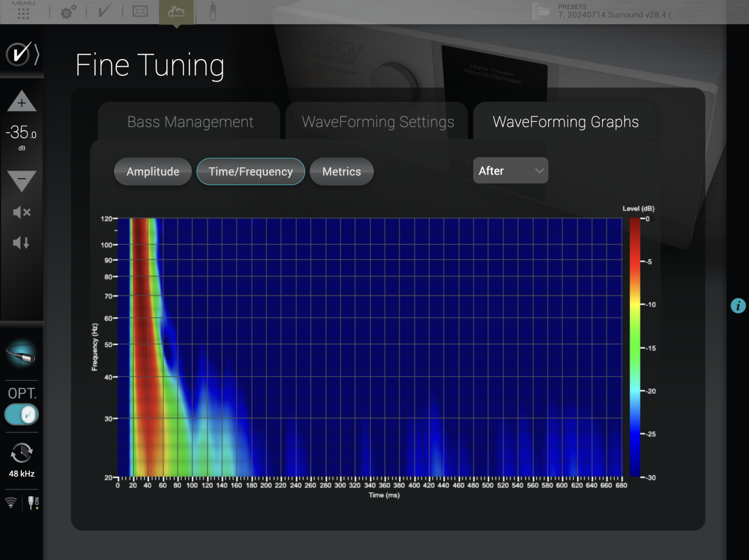749x560 pixels.
Task: Open the main Menu grid
Action: (x=23, y=11)
